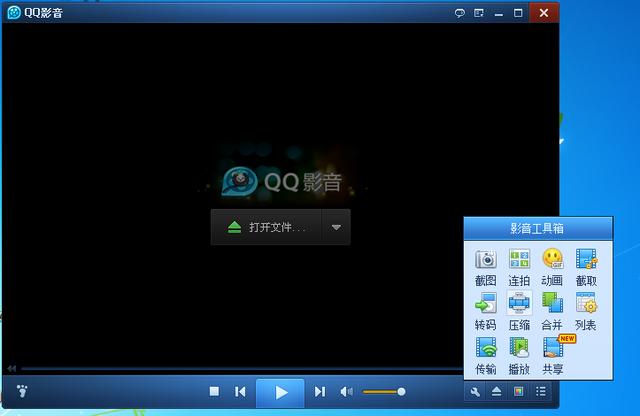Viewport: 640px width, 416px height.
Task: Start playback with the Play button
Action: pos(280,393)
